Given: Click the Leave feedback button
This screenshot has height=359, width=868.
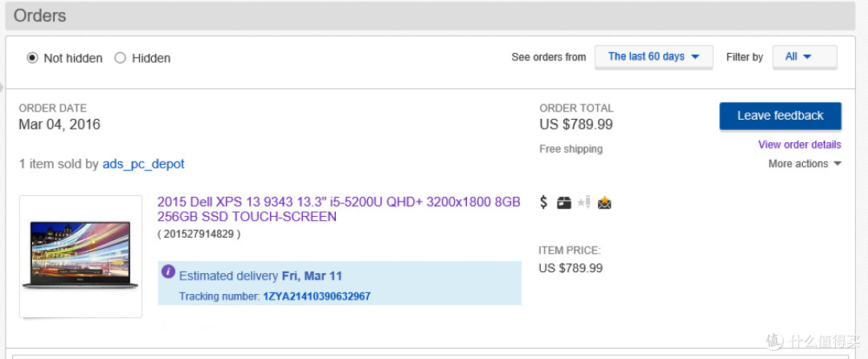Looking at the screenshot, I should coord(780,116).
